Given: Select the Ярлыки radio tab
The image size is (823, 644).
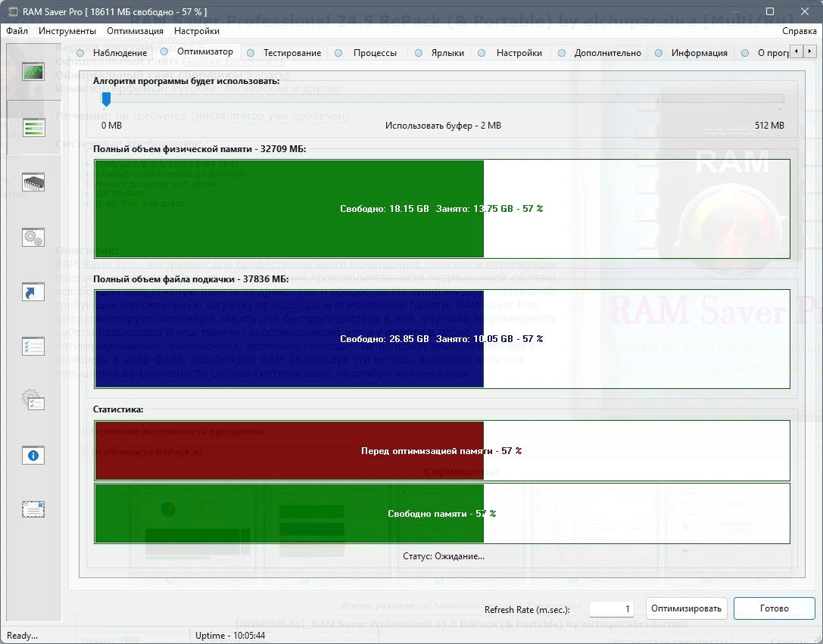Looking at the screenshot, I should 439,53.
